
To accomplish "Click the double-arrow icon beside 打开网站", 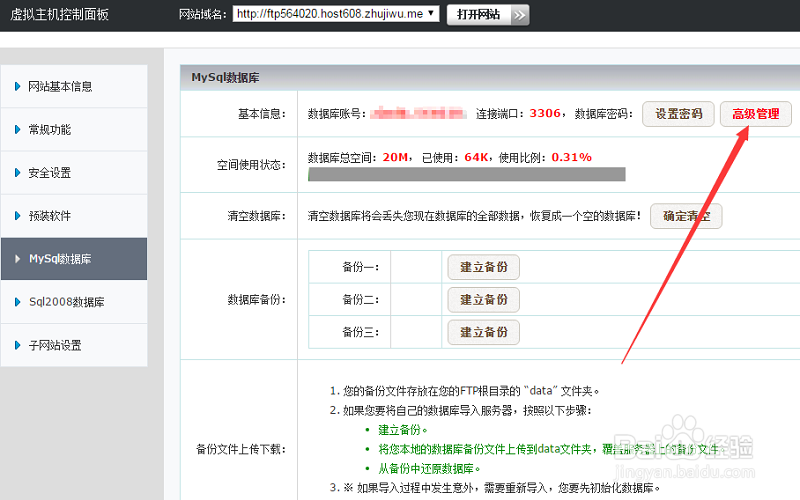I will point(520,15).
